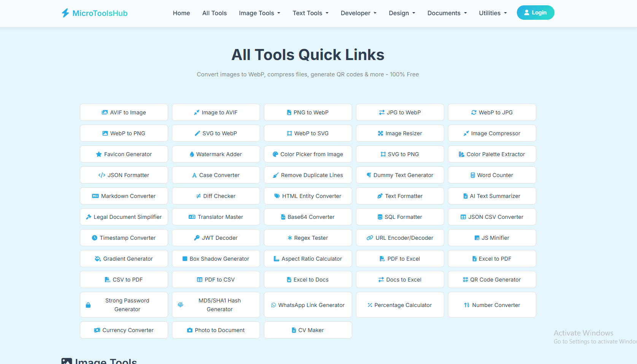637x364 pixels.
Task: Click the JWT Decoder key icon
Action: pyautogui.click(x=196, y=237)
